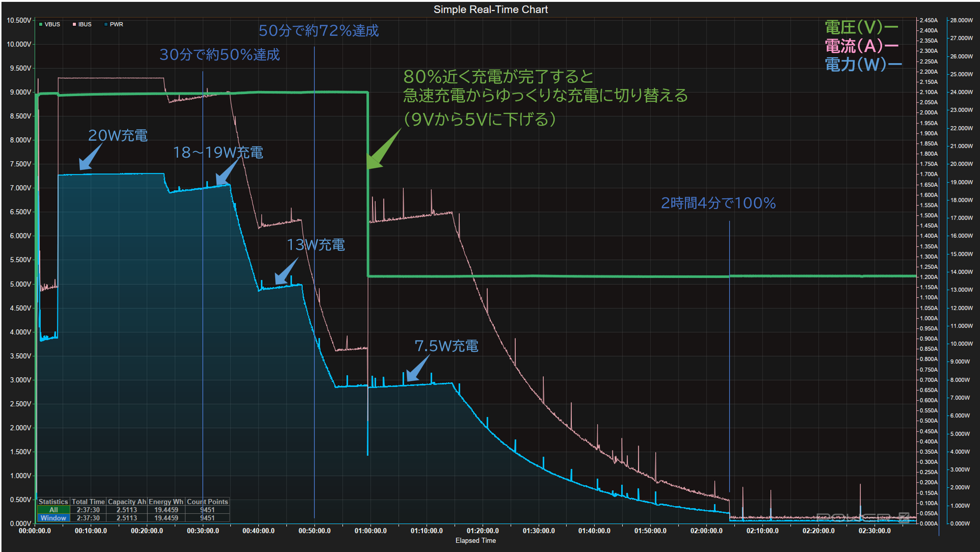Toggle the IBUS series in legend
Viewport: 980px width, 552px height.
tap(85, 24)
